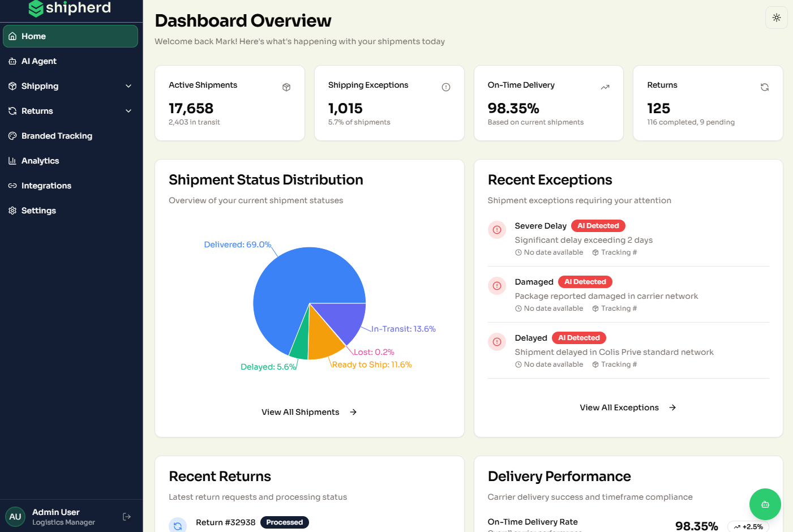Go to Integrations from the sidebar

click(46, 186)
